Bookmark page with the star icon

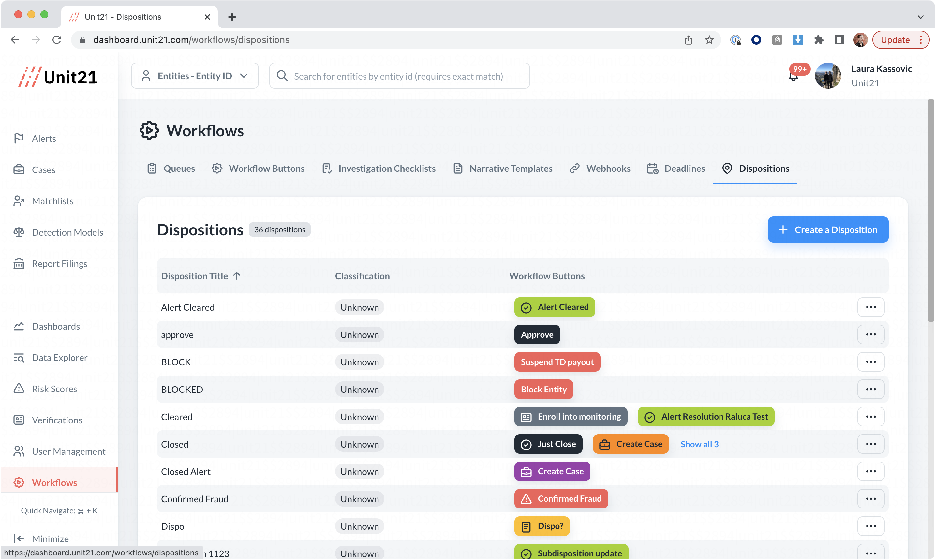tap(709, 40)
